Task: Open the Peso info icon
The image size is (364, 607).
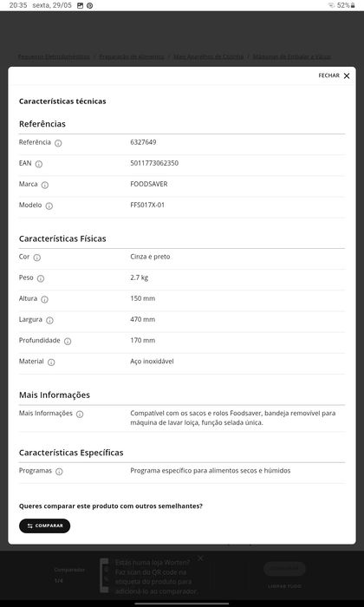Action: pyautogui.click(x=41, y=278)
